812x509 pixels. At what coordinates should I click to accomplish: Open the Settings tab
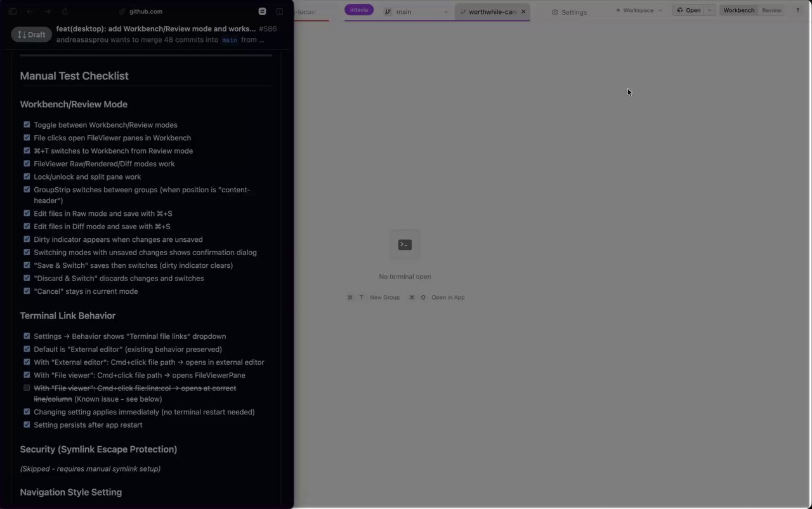pyautogui.click(x=569, y=12)
